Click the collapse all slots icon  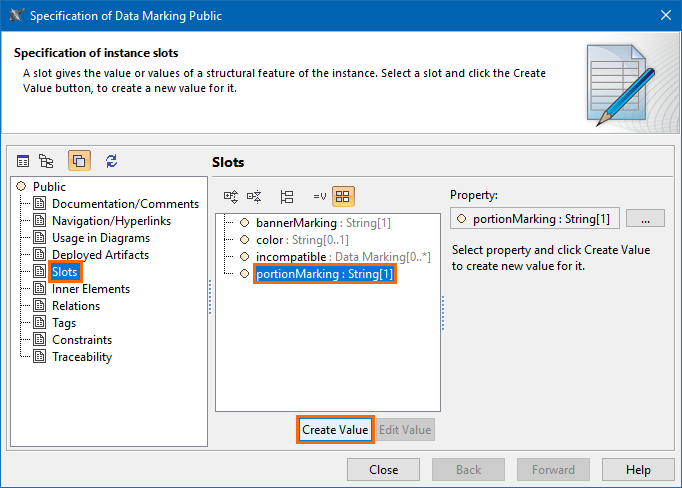coord(254,197)
